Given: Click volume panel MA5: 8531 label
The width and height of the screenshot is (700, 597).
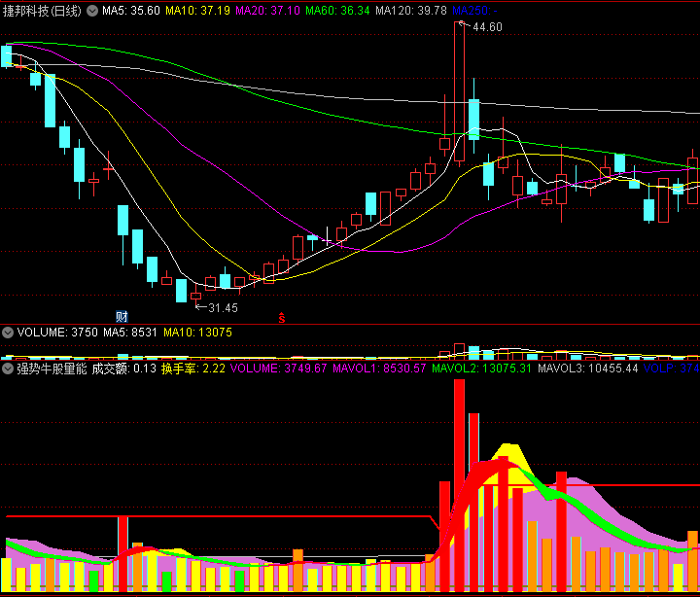Looking at the screenshot, I should coord(130,333).
